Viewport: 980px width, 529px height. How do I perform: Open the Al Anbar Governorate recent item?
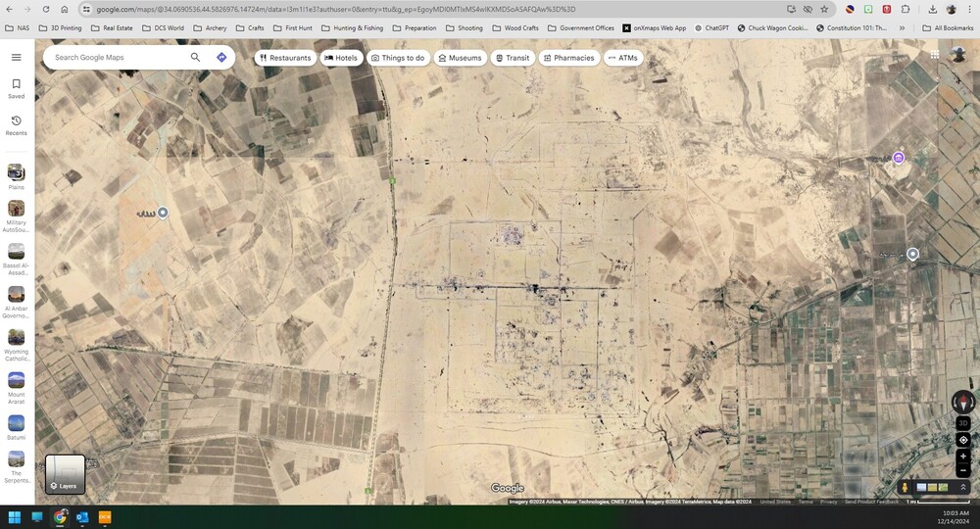pyautogui.click(x=17, y=303)
